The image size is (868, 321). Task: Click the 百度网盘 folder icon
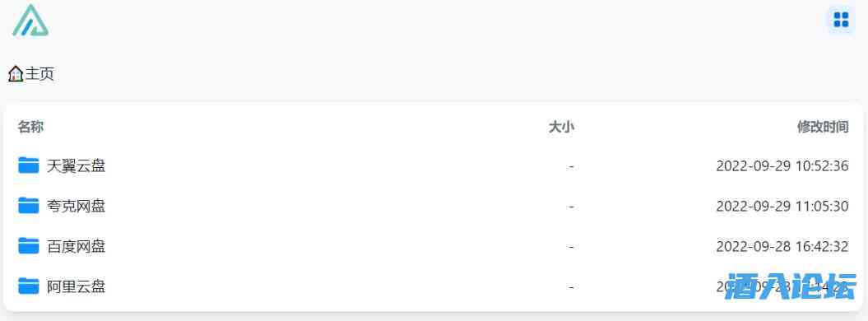[x=28, y=246]
